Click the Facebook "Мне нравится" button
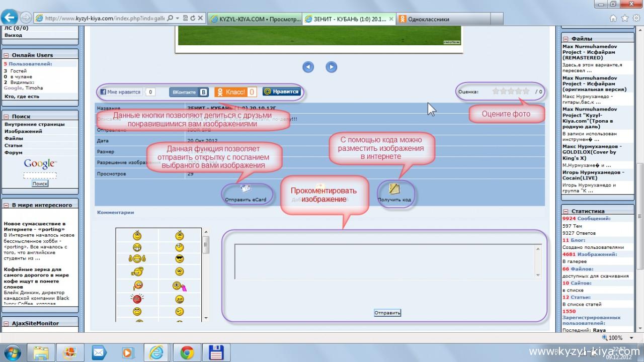Viewport: 644px width, 362px height. coord(121,92)
